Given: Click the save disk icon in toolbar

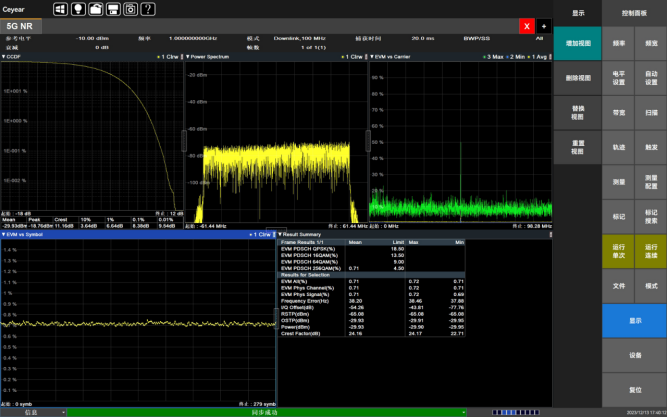Looking at the screenshot, I should pos(113,8).
